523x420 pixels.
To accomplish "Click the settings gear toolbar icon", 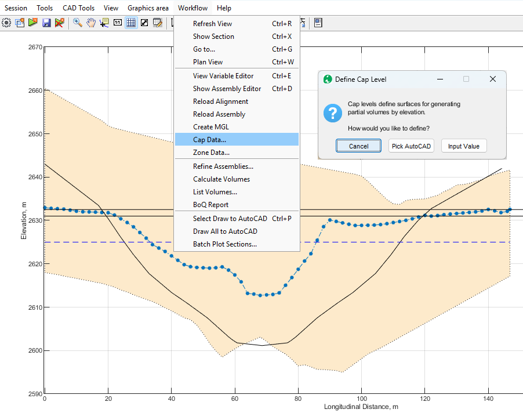I will coord(6,23).
